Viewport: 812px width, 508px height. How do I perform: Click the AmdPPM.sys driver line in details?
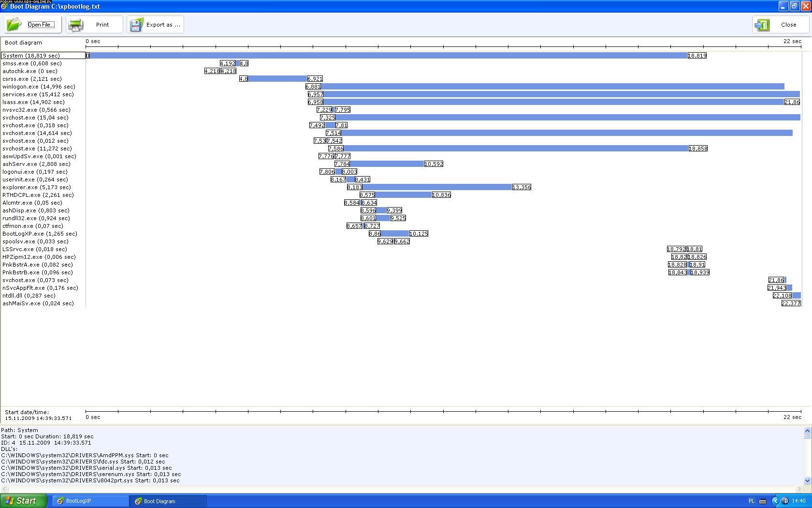85,455
